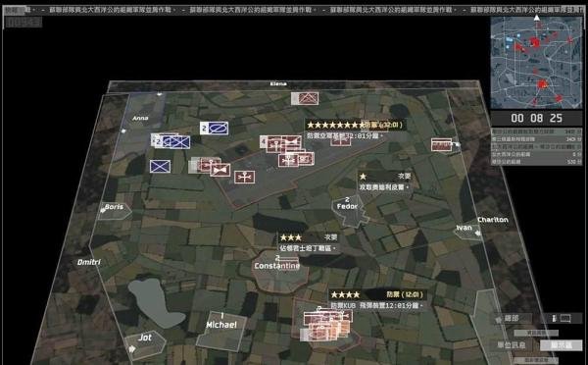Click the highlighted button beside 單位訊息

(561, 345)
